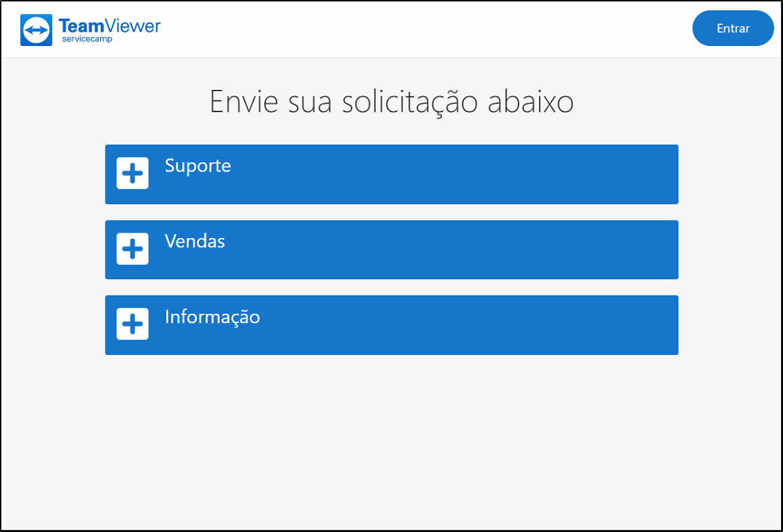The width and height of the screenshot is (783, 532).
Task: Click the word 'sua' in the heading
Action: coord(310,104)
